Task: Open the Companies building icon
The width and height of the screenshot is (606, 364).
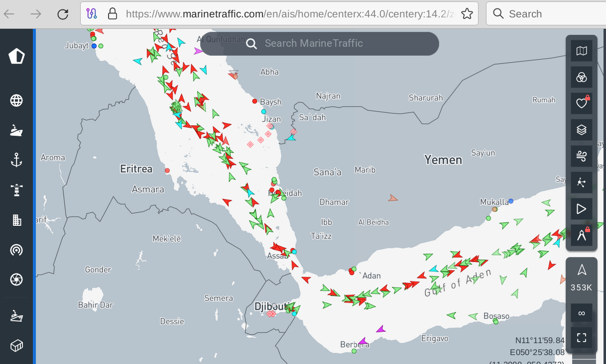Action: click(16, 220)
